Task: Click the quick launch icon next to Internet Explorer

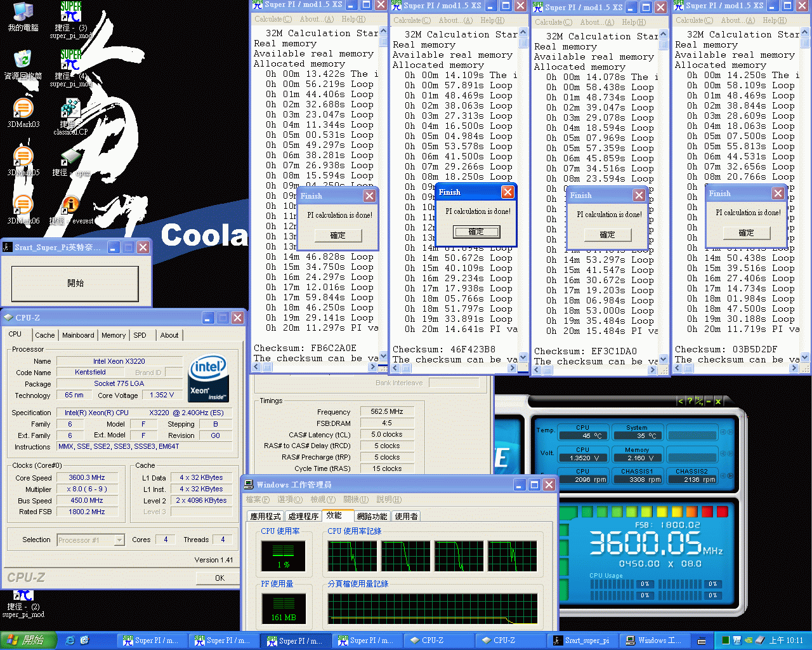Action: click(x=84, y=640)
